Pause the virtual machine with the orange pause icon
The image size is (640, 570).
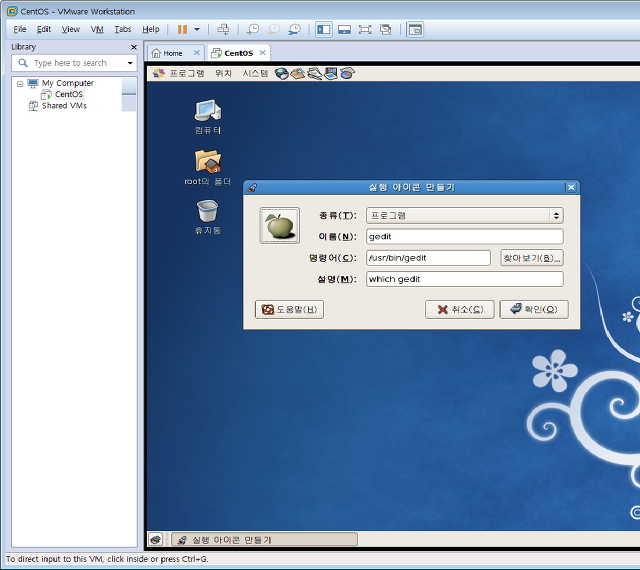pos(182,29)
